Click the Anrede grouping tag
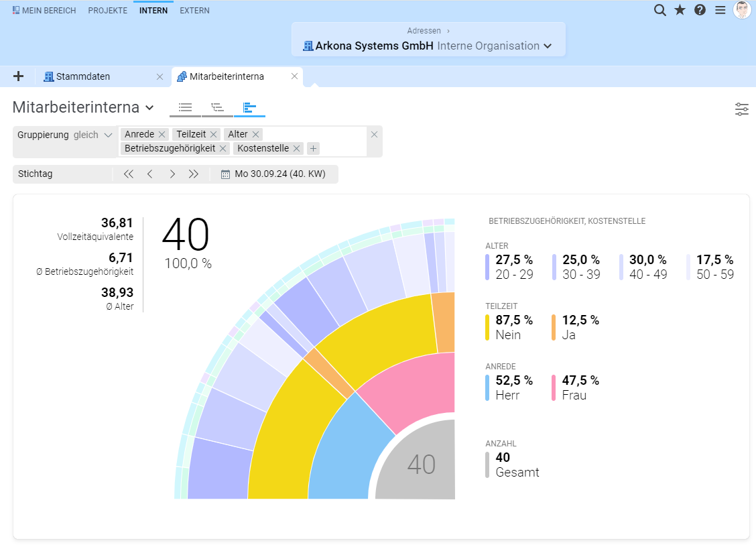 click(x=139, y=135)
